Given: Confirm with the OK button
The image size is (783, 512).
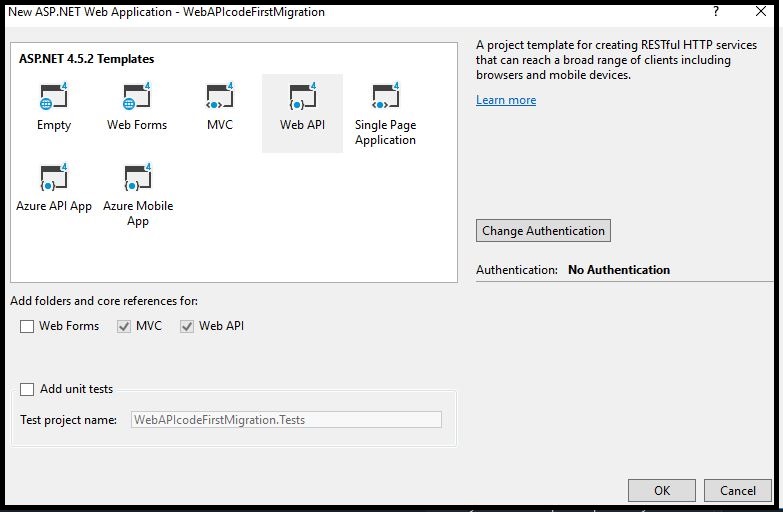Looking at the screenshot, I should (662, 491).
